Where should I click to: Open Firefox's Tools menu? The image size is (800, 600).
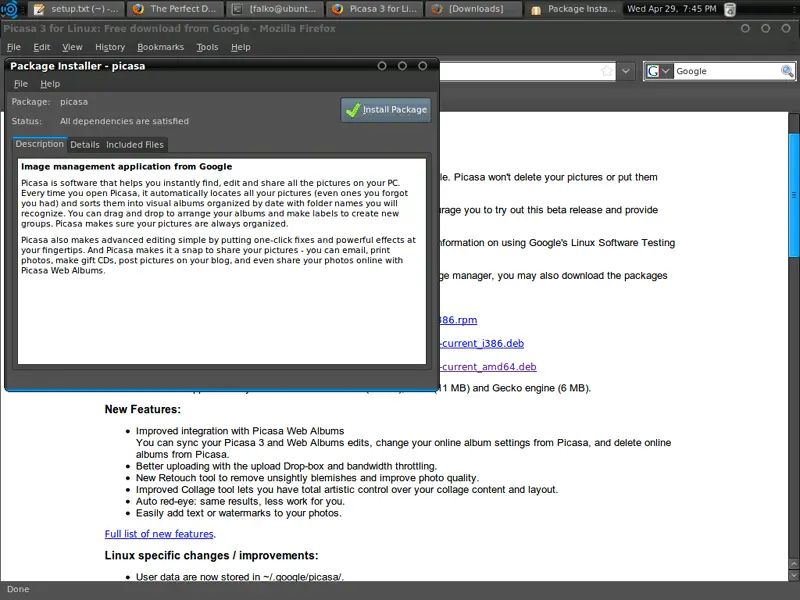click(x=207, y=47)
